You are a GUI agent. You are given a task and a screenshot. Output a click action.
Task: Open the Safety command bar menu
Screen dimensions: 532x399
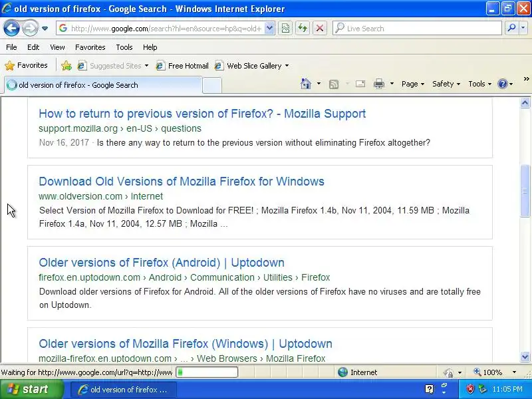pos(446,84)
